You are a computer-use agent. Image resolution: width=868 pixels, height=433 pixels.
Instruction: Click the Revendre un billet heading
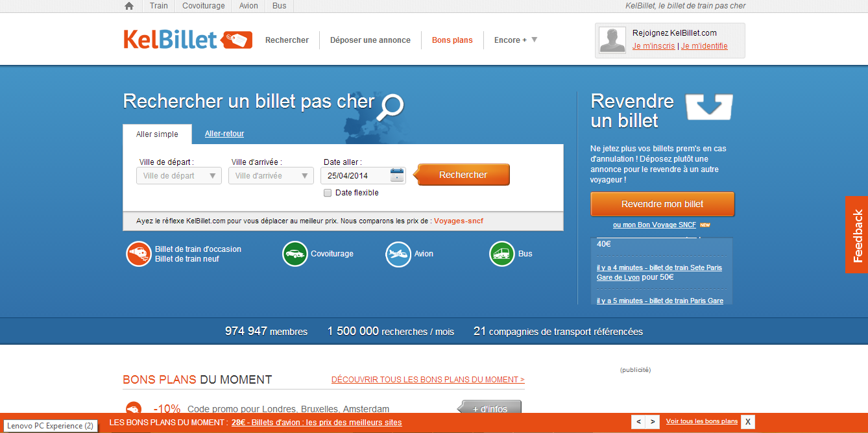tap(633, 111)
